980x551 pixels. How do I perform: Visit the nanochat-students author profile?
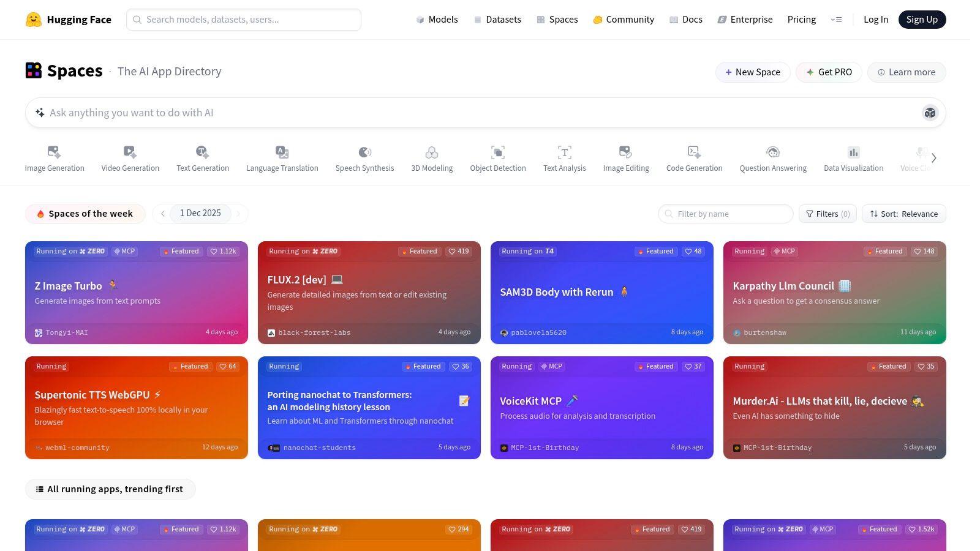pyautogui.click(x=311, y=448)
